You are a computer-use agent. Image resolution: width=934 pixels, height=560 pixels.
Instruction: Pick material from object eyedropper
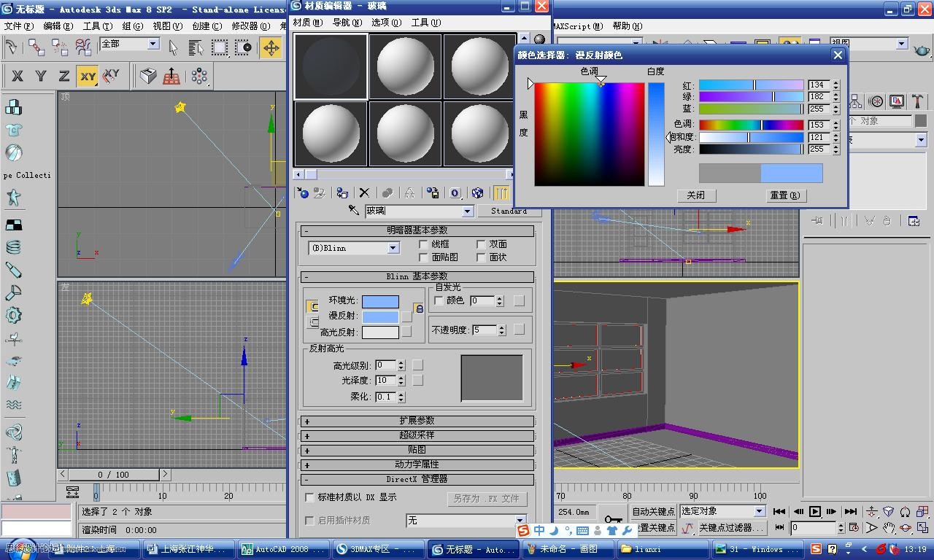click(353, 211)
